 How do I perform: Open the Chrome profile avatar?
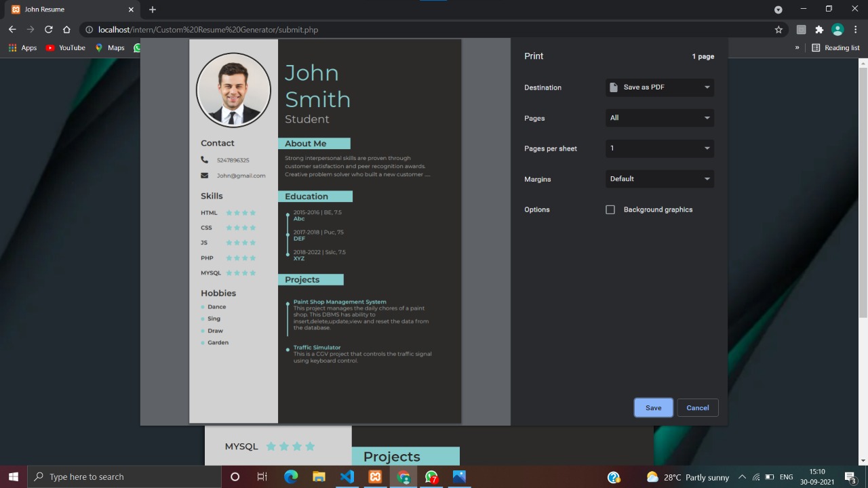tap(837, 30)
